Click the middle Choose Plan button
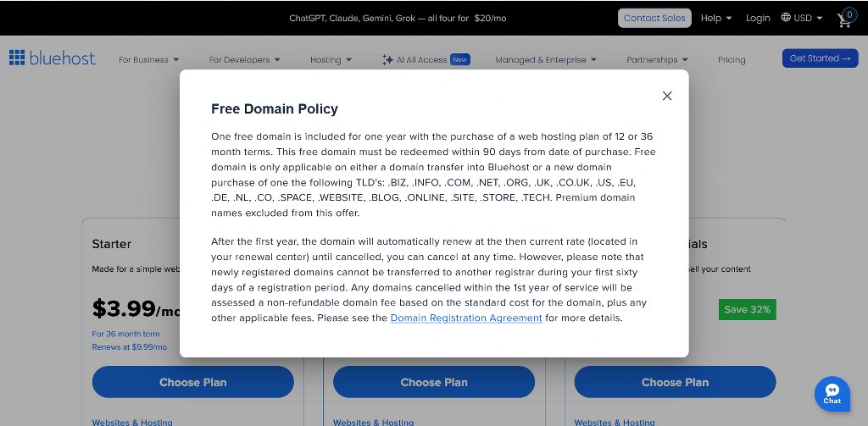The width and height of the screenshot is (868, 426). pyautogui.click(x=433, y=382)
